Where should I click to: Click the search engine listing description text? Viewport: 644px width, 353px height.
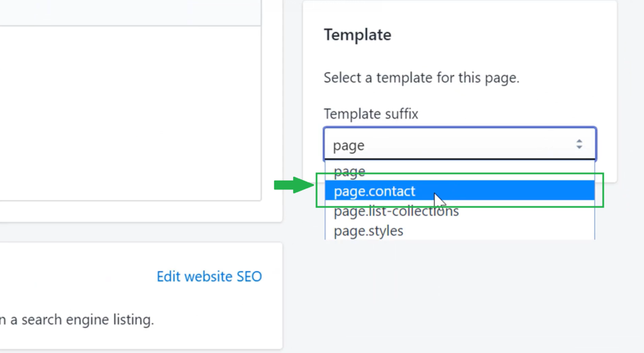77,320
